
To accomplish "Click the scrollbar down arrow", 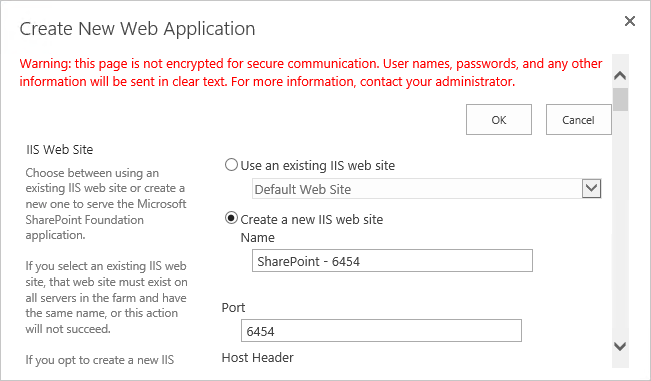I will pos(620,346).
